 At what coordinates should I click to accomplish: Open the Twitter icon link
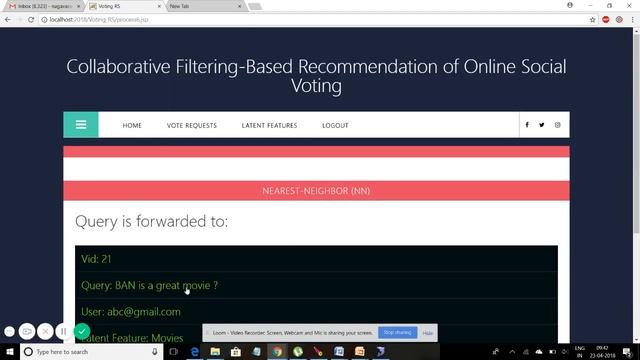(x=542, y=125)
